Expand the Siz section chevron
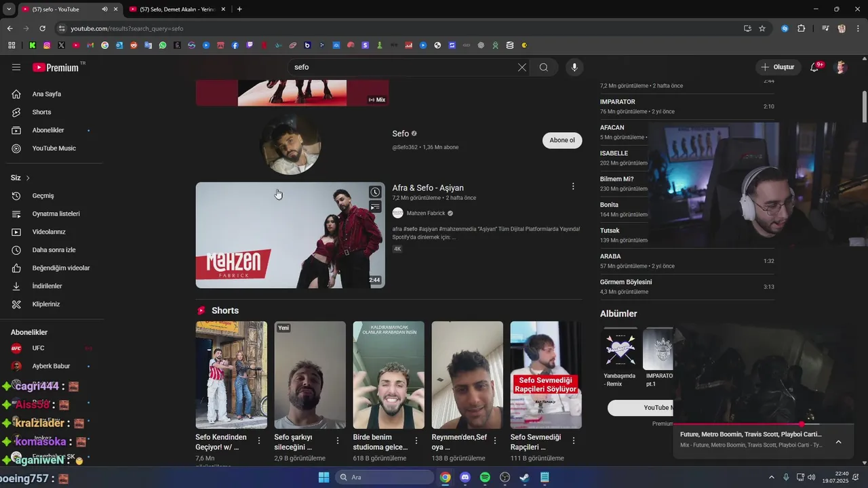This screenshot has height=488, width=868. (x=28, y=178)
